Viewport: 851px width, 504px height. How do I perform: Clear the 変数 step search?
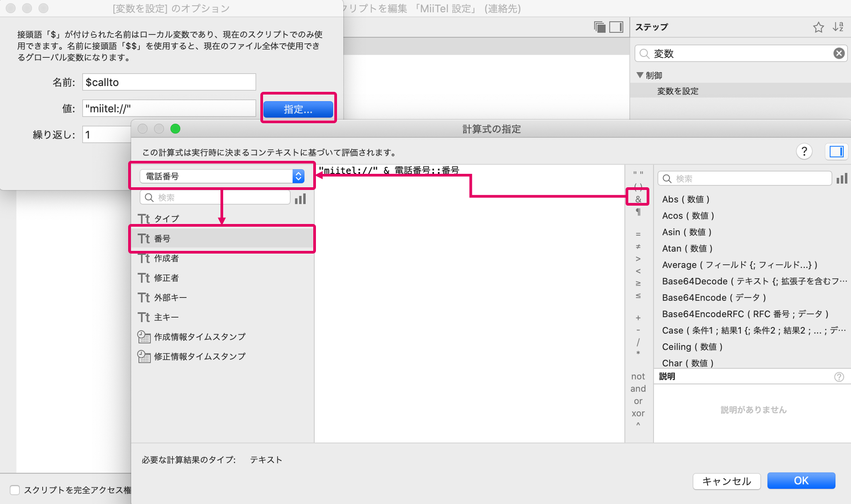[x=839, y=53]
